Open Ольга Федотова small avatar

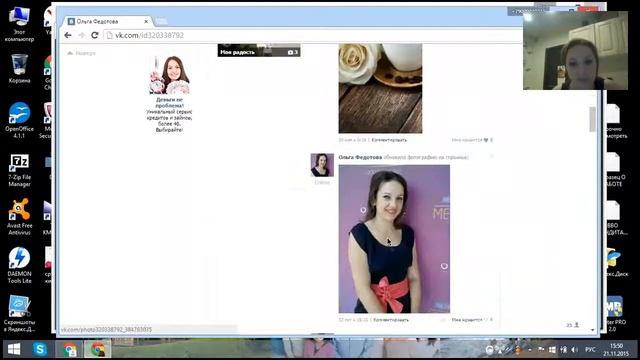(x=322, y=165)
